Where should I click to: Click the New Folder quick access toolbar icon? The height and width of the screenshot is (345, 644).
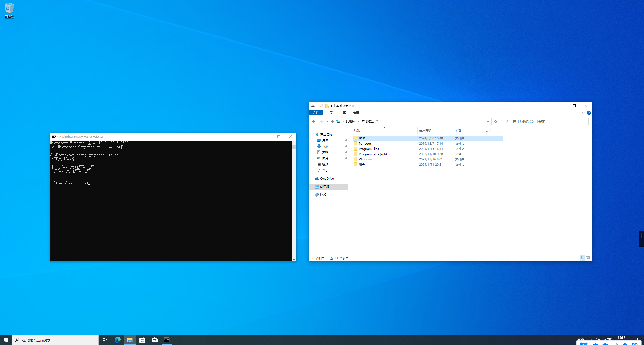327,106
